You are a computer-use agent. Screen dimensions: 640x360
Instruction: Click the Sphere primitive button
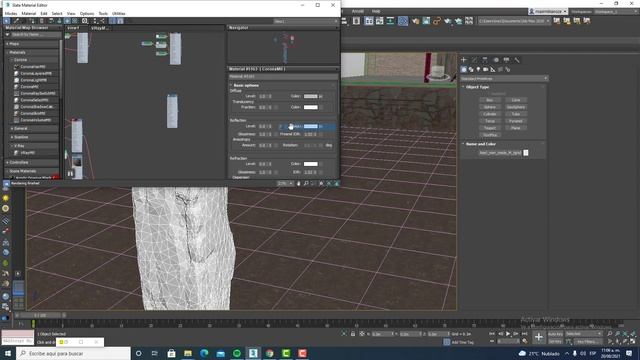coord(490,107)
